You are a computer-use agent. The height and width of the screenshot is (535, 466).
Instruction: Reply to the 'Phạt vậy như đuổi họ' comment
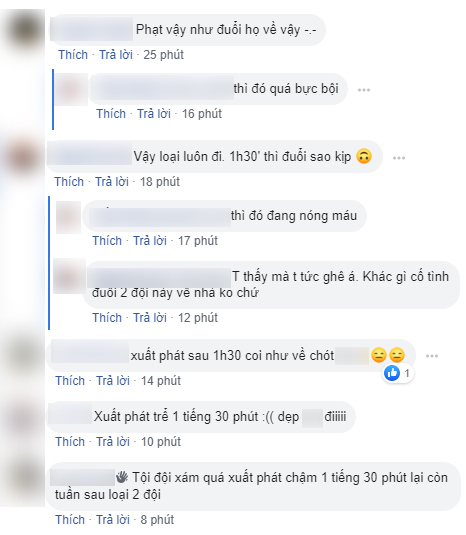tap(116, 55)
